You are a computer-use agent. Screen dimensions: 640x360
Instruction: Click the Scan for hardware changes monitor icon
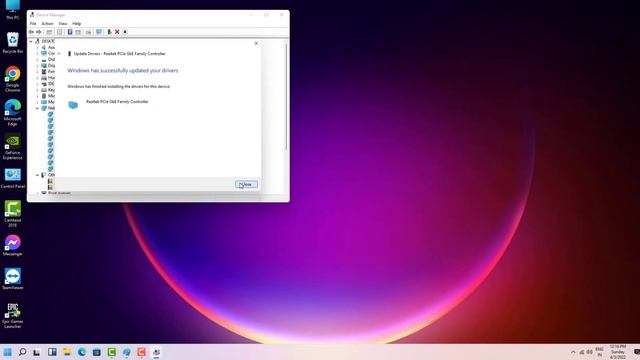(99, 32)
